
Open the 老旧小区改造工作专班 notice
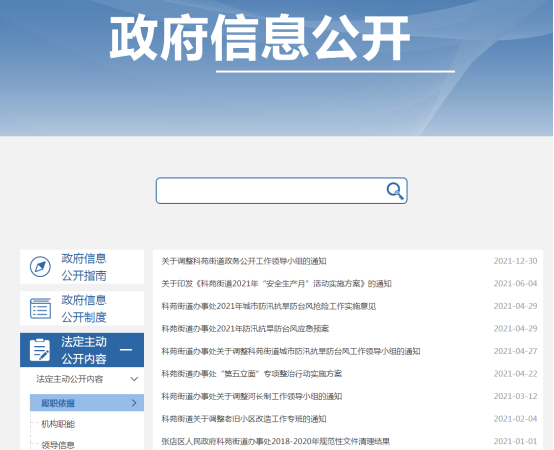coord(244,419)
